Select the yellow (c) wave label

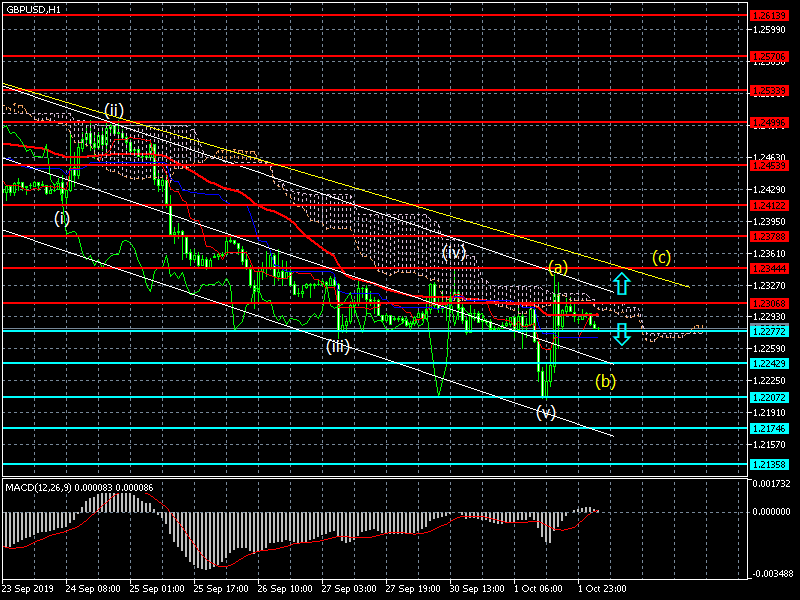coord(661,258)
